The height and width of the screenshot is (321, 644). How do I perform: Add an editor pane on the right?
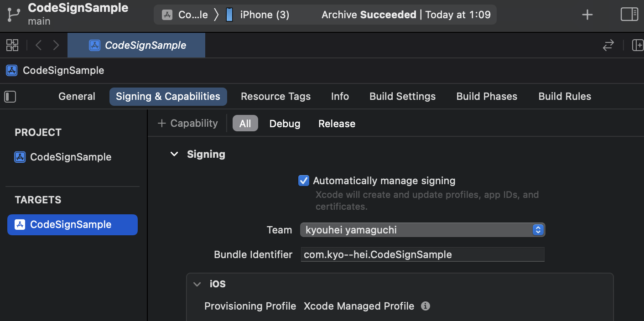(637, 45)
